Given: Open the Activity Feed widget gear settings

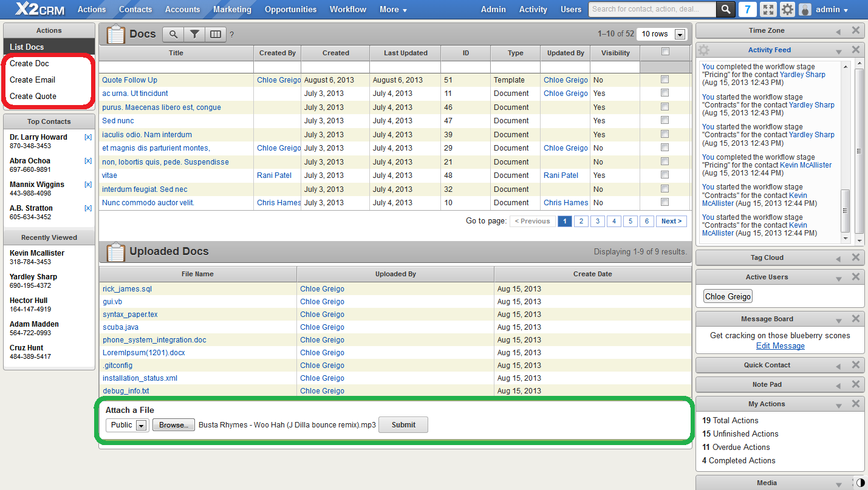Looking at the screenshot, I should point(703,50).
